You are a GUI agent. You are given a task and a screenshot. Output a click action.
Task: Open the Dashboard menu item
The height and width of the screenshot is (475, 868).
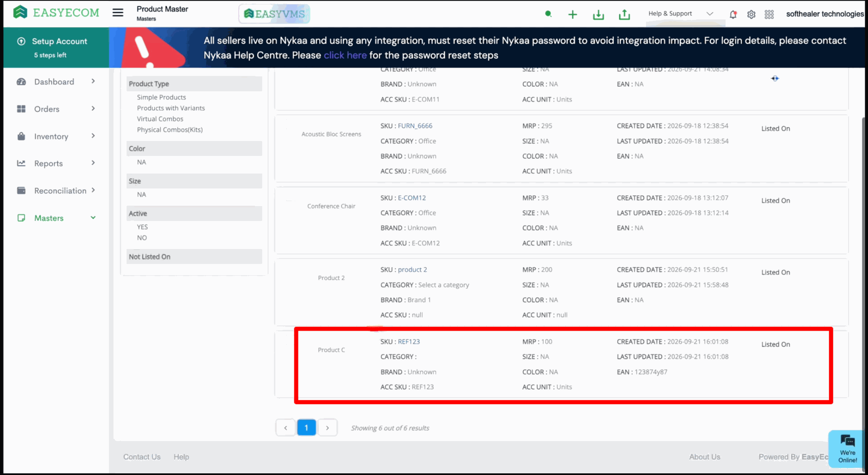[54, 82]
